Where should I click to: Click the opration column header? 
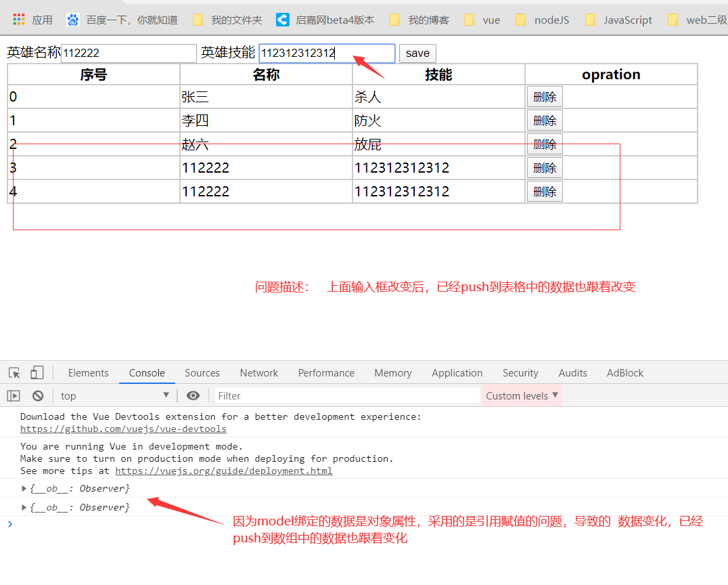(x=612, y=74)
